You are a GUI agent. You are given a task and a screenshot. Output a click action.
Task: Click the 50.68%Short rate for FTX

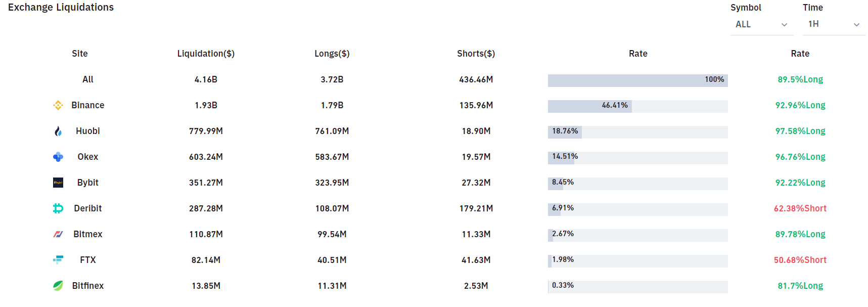(800, 260)
